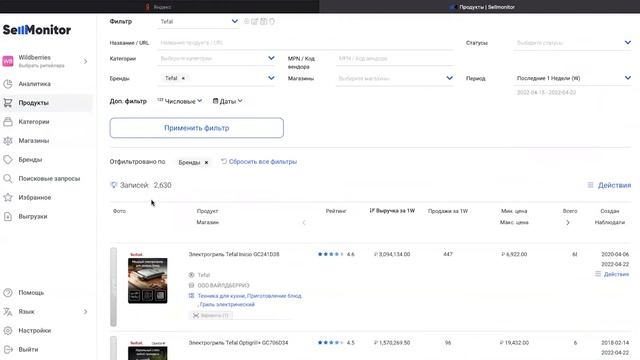Click the Язык translate icon
The height and width of the screenshot is (360, 640).
[8, 311]
